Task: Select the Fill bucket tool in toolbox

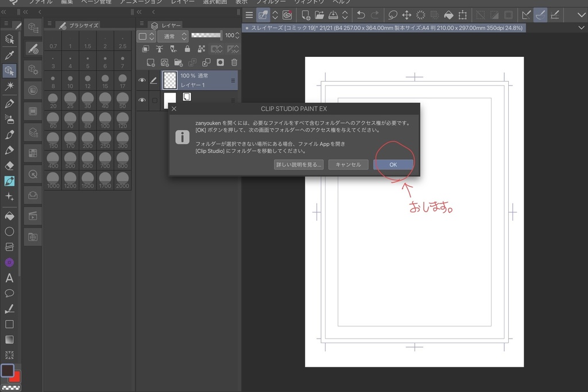Action: [9, 216]
